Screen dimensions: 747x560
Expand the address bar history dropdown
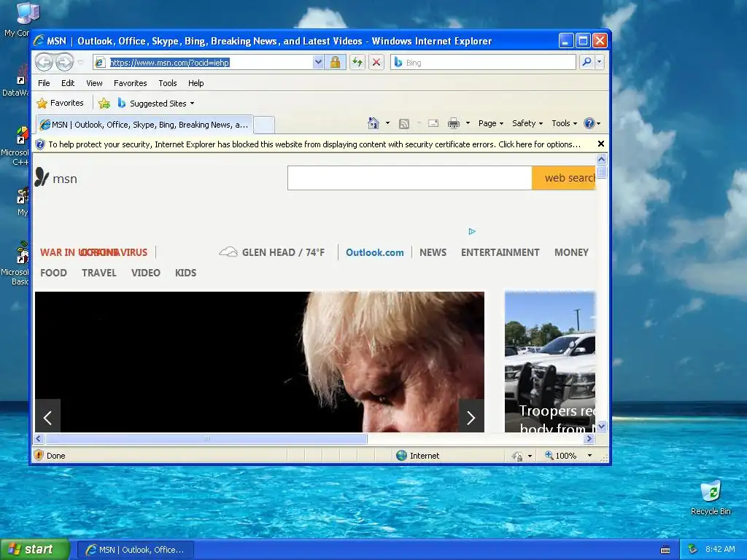[x=318, y=63]
